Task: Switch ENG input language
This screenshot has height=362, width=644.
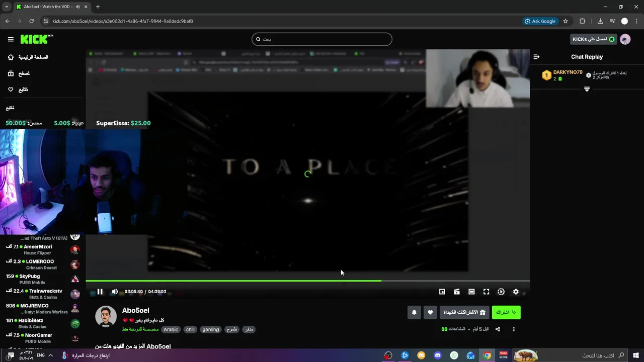Action: pyautogui.click(x=41, y=355)
